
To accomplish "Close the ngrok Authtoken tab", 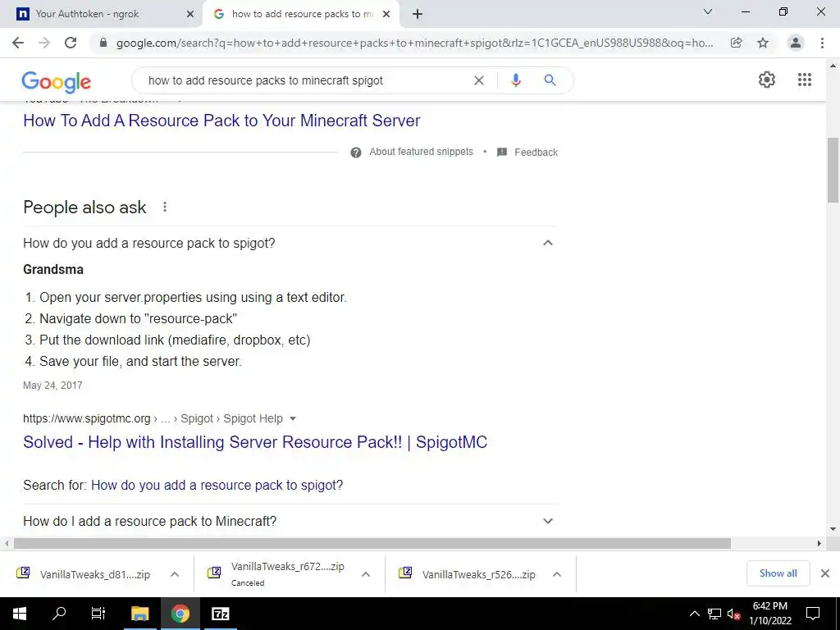I will (x=190, y=15).
